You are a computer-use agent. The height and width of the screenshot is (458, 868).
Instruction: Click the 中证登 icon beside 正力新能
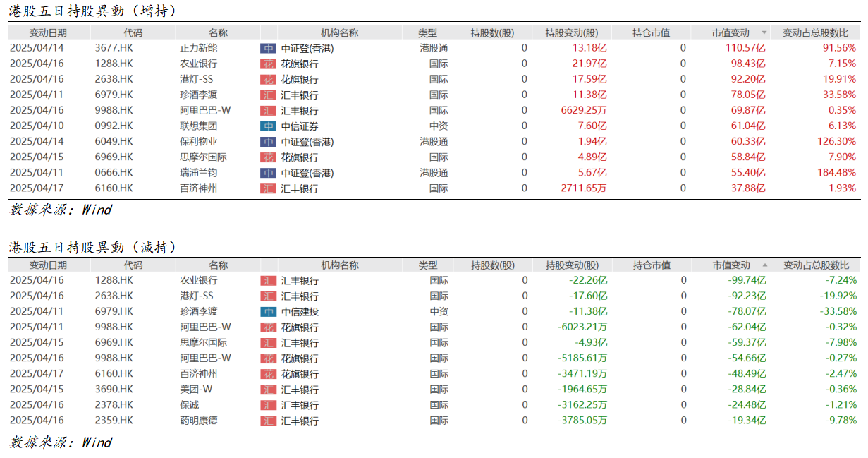[269, 48]
